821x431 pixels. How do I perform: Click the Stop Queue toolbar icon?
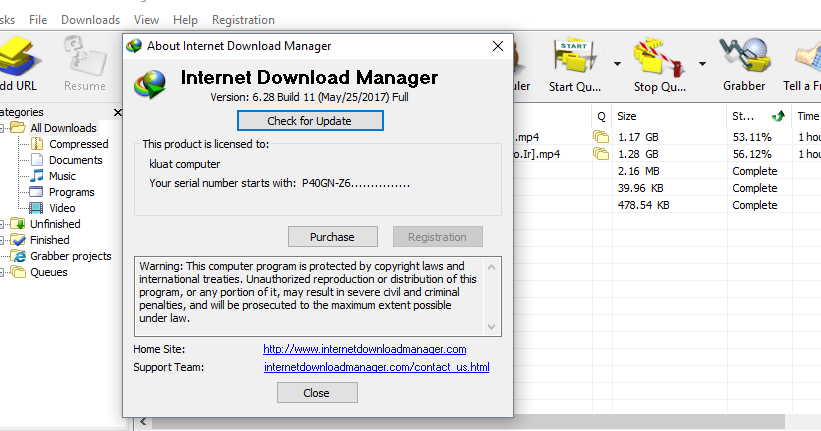659,56
